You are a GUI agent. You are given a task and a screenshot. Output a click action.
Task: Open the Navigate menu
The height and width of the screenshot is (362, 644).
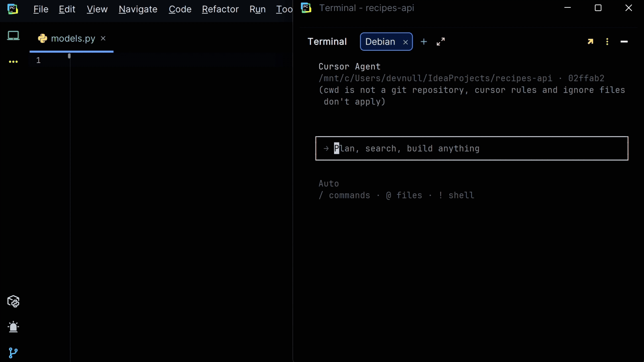click(x=138, y=9)
